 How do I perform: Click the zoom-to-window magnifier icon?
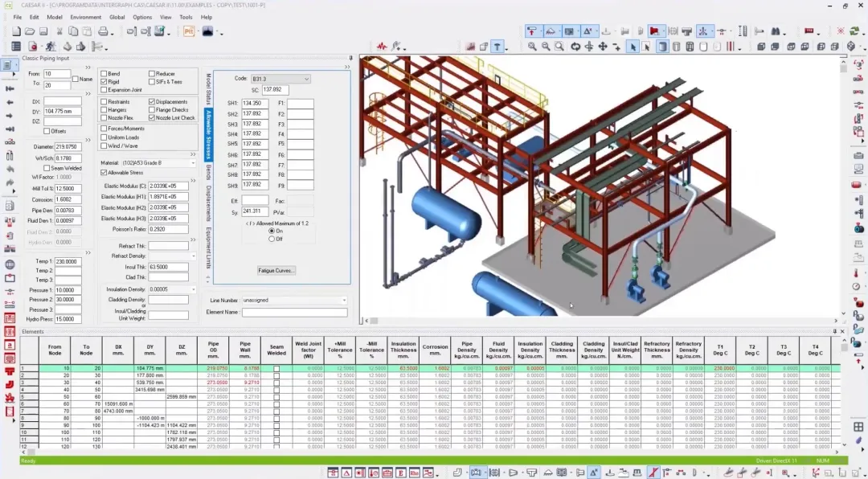(559, 47)
